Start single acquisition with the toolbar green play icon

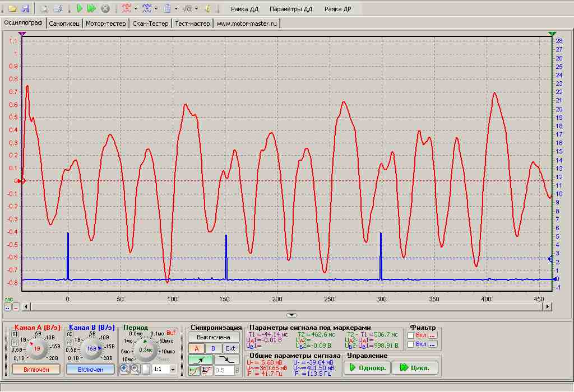pyautogui.click(x=79, y=8)
